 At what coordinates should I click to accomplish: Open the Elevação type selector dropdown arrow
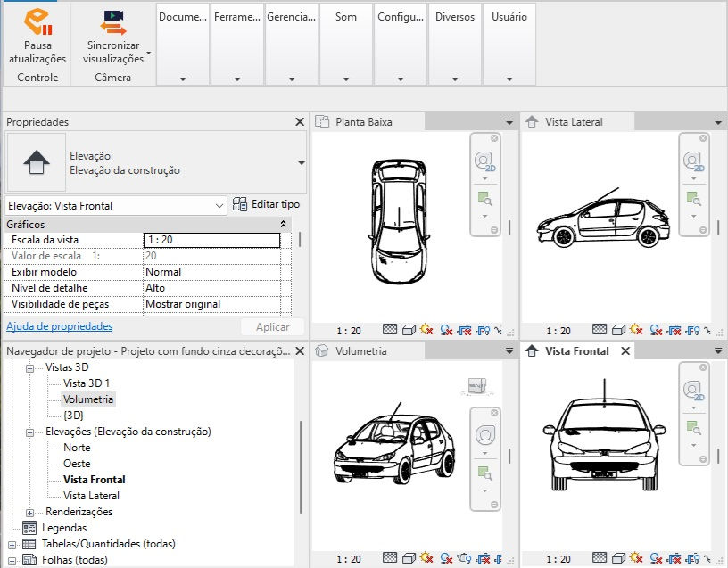(302, 163)
